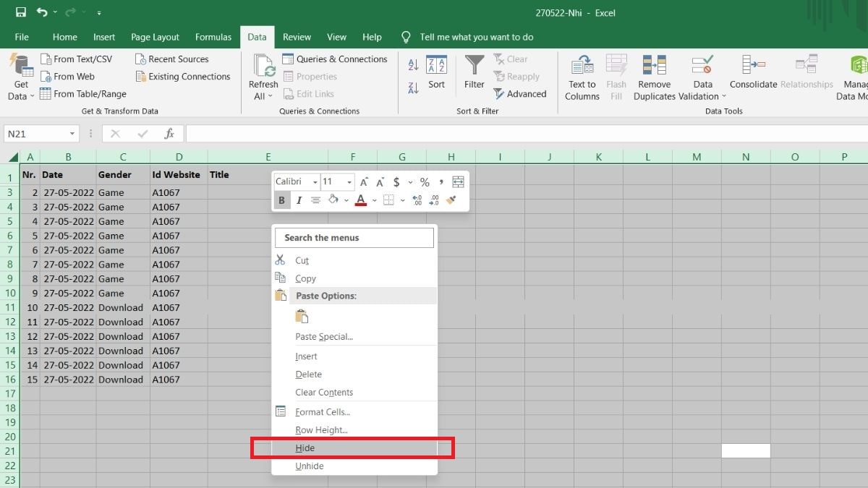Screen dimensions: 868x488
Task: Click Advanced in Sort & Filter group
Action: [521, 93]
